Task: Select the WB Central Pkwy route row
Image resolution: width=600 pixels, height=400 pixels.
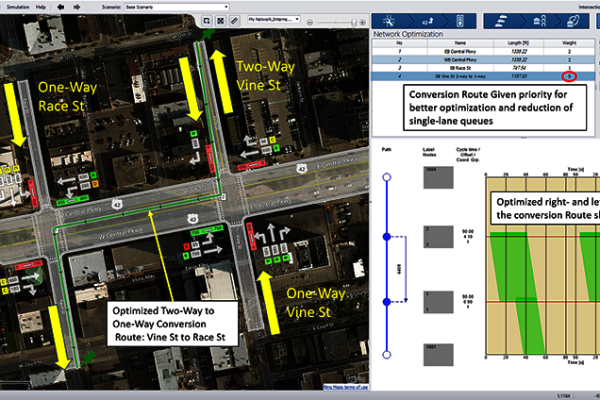Action: pos(484,60)
